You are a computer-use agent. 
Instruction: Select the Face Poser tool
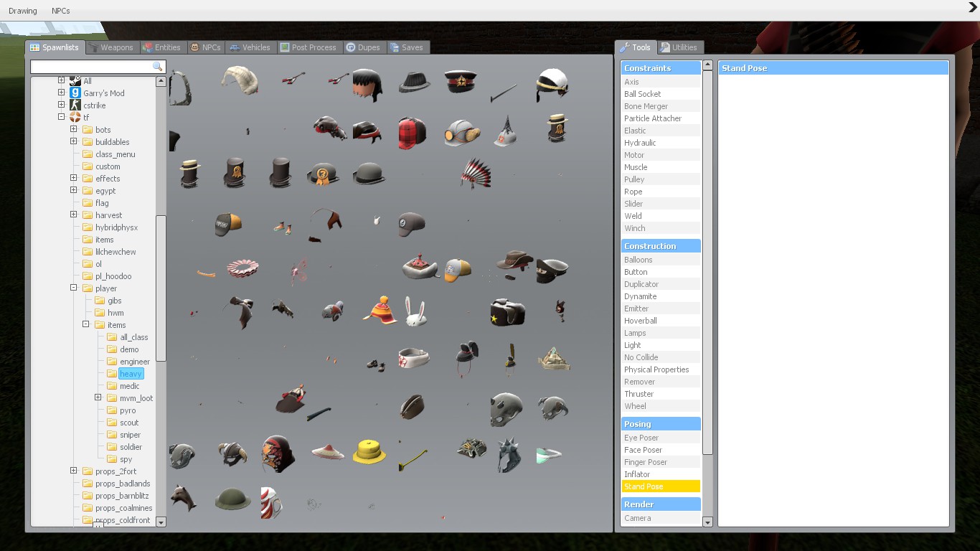[x=643, y=450]
